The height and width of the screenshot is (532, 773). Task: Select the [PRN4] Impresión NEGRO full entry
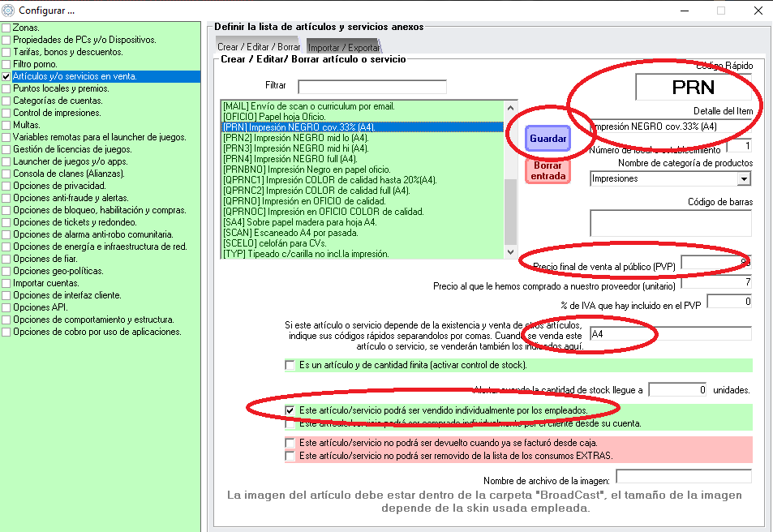click(362, 159)
